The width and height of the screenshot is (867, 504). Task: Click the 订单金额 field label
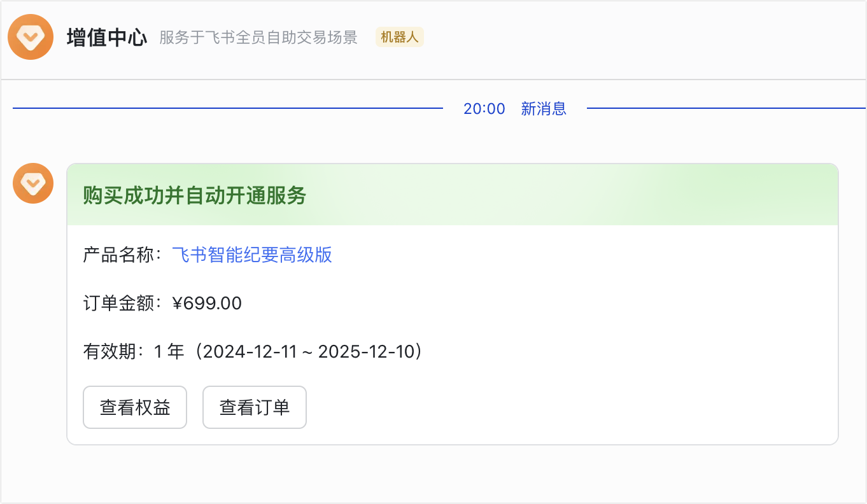(x=118, y=304)
